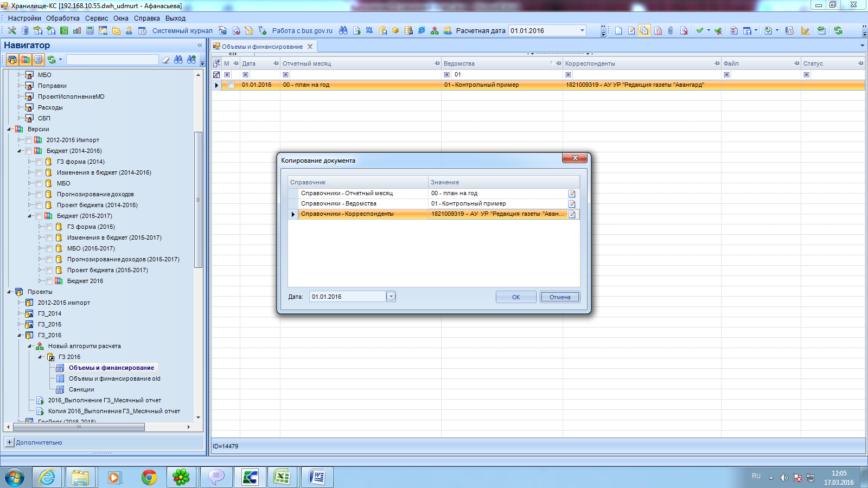
Task: Switch to Объемы и финансирование tab
Action: (x=262, y=47)
